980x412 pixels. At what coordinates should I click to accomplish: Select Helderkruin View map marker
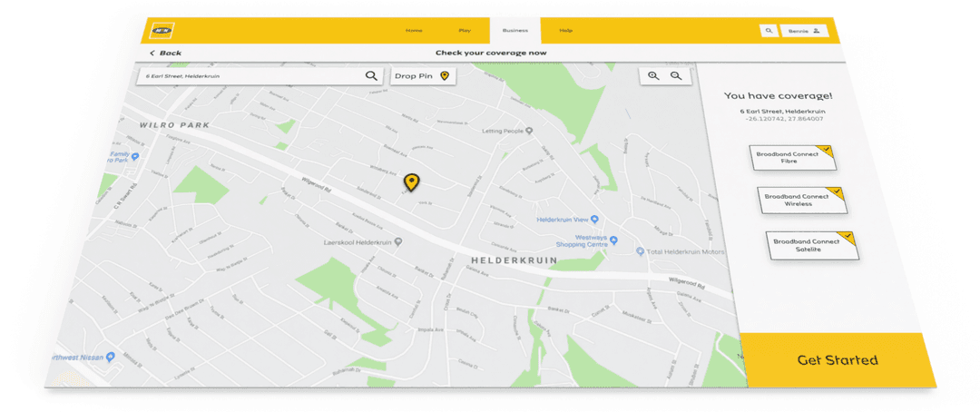coord(594,220)
